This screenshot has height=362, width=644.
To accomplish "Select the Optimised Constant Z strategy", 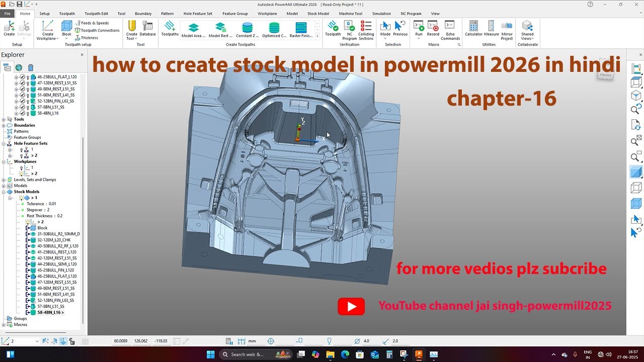I will [x=274, y=30].
